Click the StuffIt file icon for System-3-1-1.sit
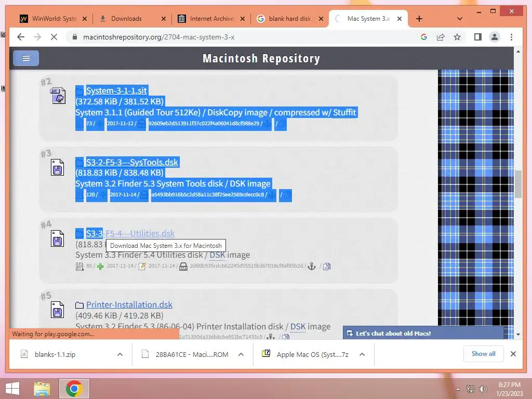This screenshot has width=532, height=399. click(58, 96)
